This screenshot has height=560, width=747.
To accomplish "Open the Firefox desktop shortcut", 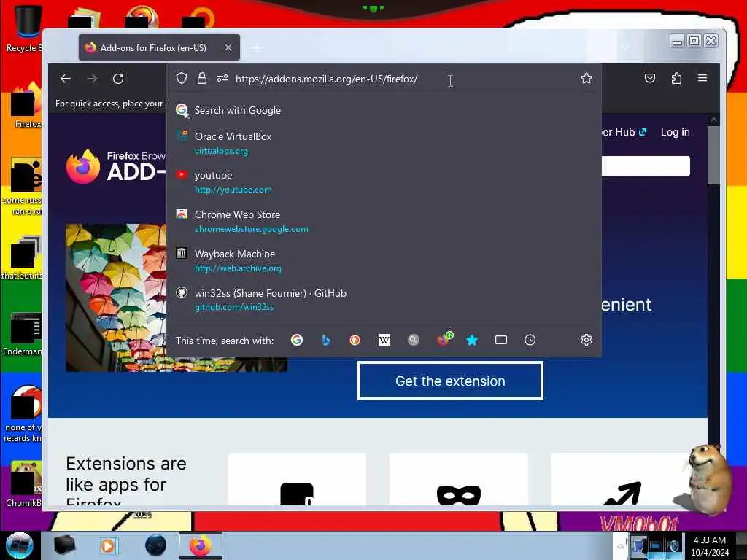I will pos(26,106).
